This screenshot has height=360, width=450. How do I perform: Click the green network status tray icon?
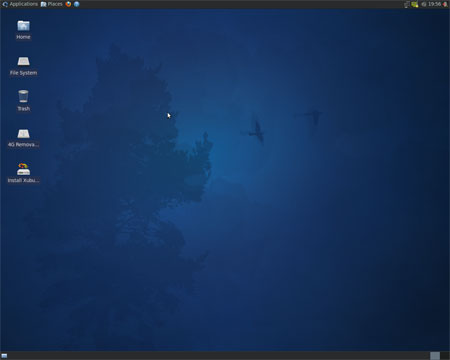414,4
